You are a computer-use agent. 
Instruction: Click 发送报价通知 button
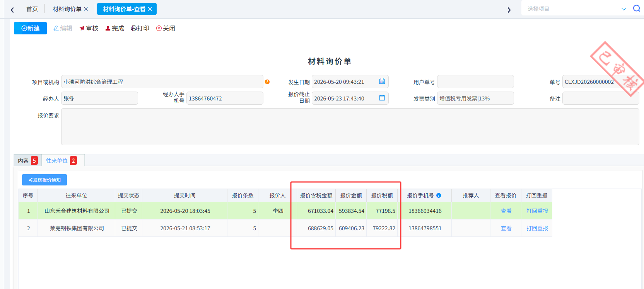pos(44,180)
